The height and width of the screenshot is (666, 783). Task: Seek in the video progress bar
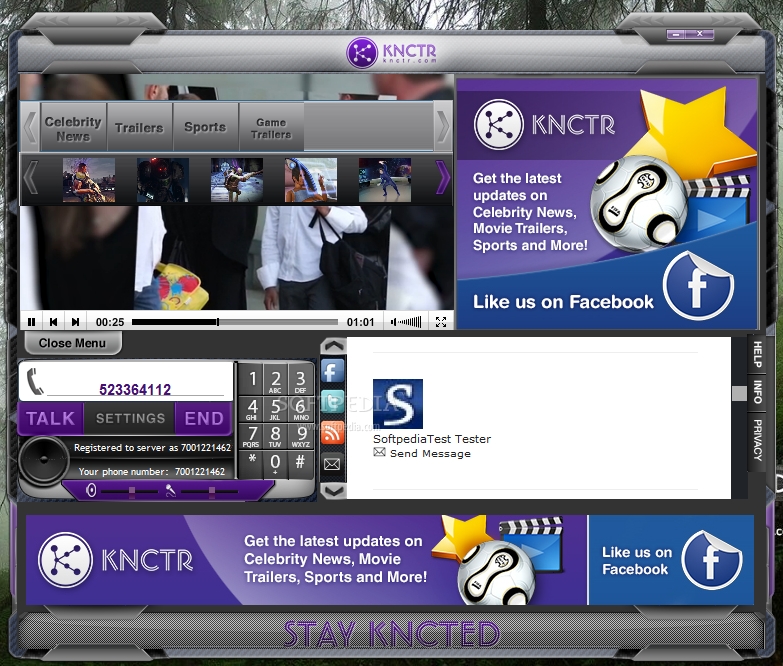click(235, 322)
